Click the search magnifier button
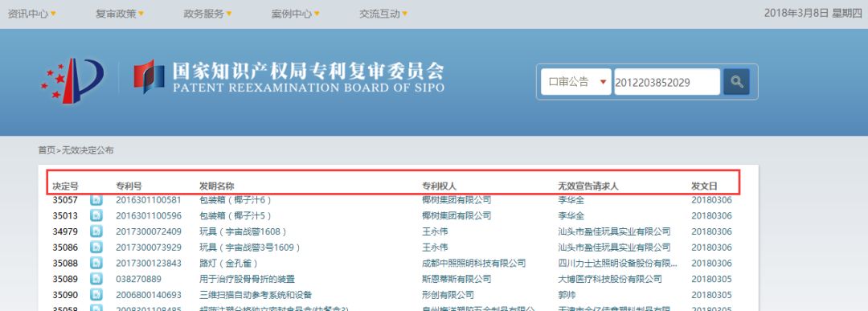Image resolution: width=868 pixels, height=311 pixels. 736,82
